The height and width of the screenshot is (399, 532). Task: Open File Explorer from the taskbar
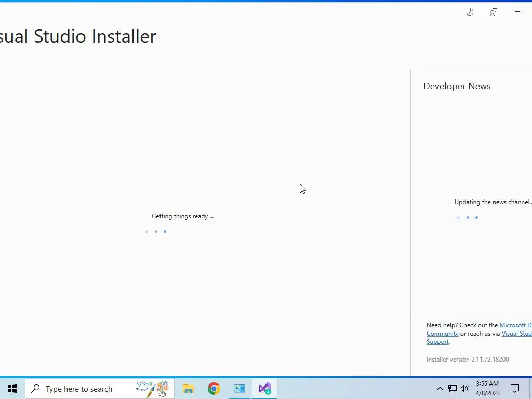188,389
